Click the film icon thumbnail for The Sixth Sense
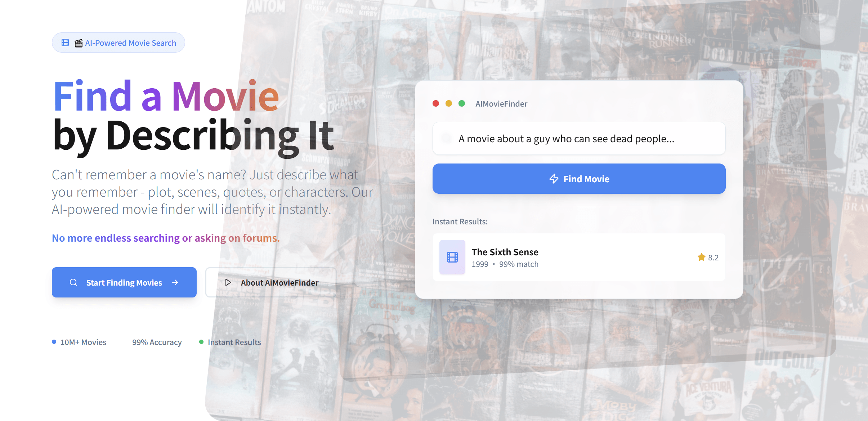Image resolution: width=868 pixels, height=421 pixels. [452, 257]
